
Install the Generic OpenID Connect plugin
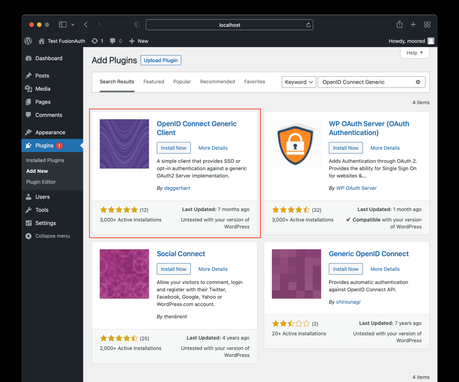coord(346,269)
